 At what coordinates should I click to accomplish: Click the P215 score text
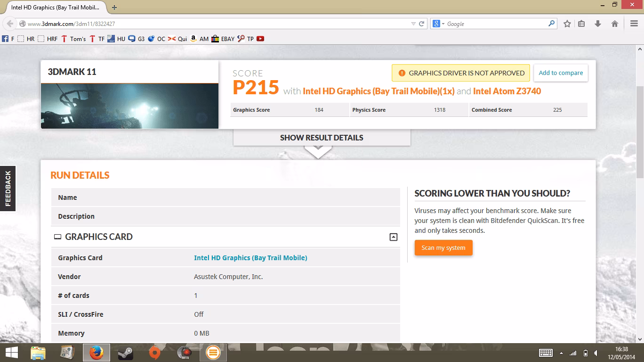pos(256,88)
